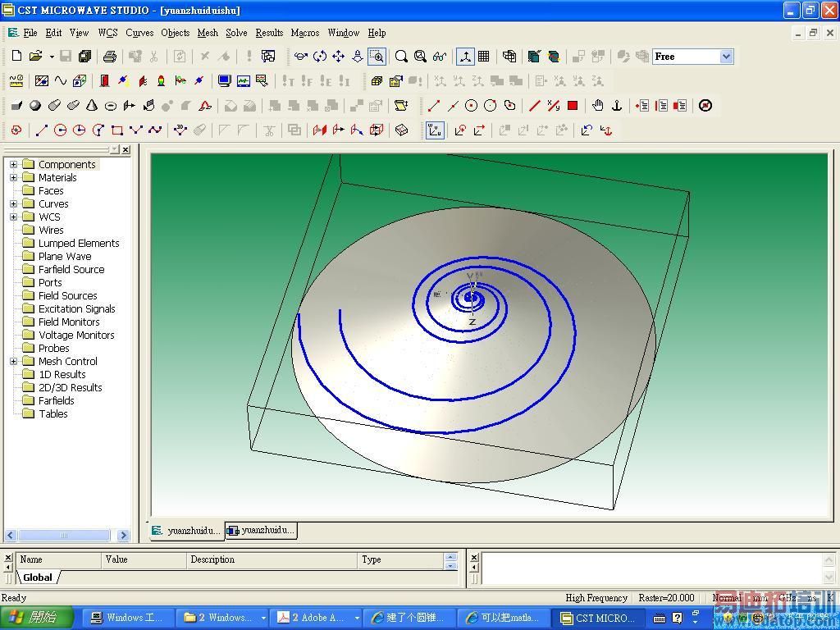Open the Solve menu

pos(236,33)
